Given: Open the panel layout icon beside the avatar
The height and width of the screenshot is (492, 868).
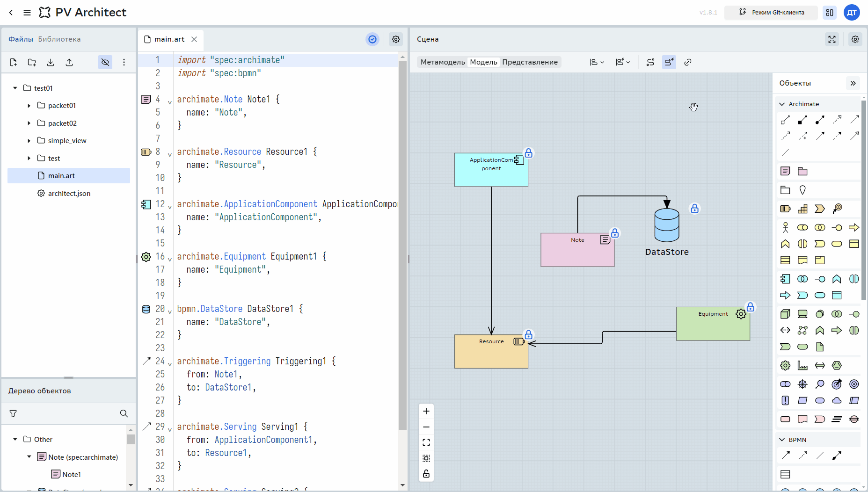Looking at the screenshot, I should (x=830, y=13).
